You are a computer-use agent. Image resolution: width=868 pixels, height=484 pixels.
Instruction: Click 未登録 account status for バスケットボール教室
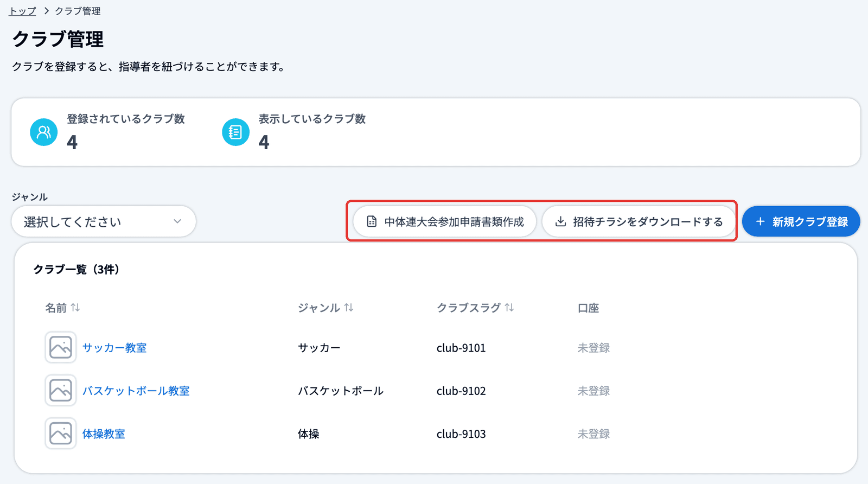coord(593,391)
